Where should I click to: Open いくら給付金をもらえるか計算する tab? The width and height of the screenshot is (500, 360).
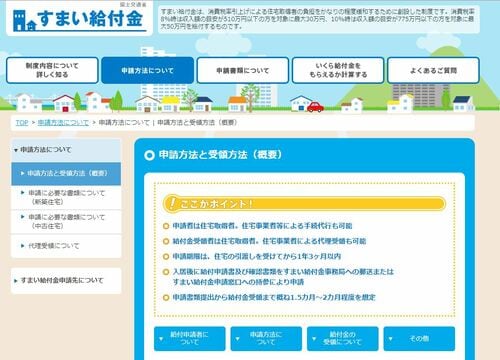338,70
